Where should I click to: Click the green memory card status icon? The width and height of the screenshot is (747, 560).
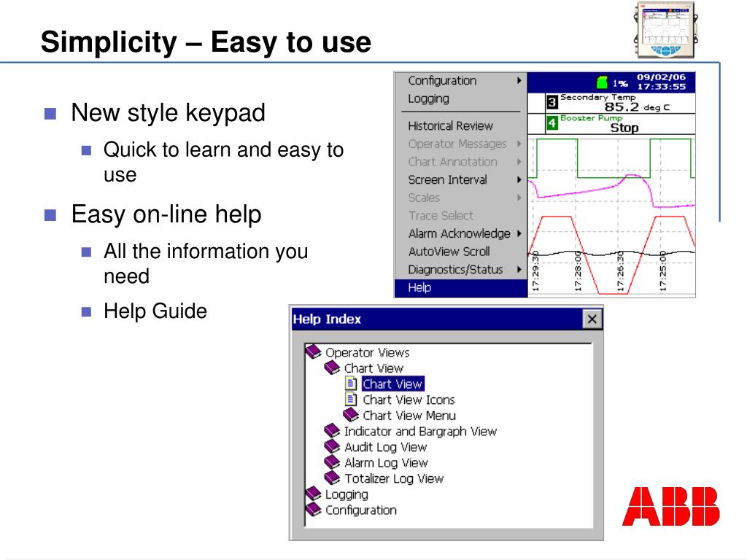(602, 82)
